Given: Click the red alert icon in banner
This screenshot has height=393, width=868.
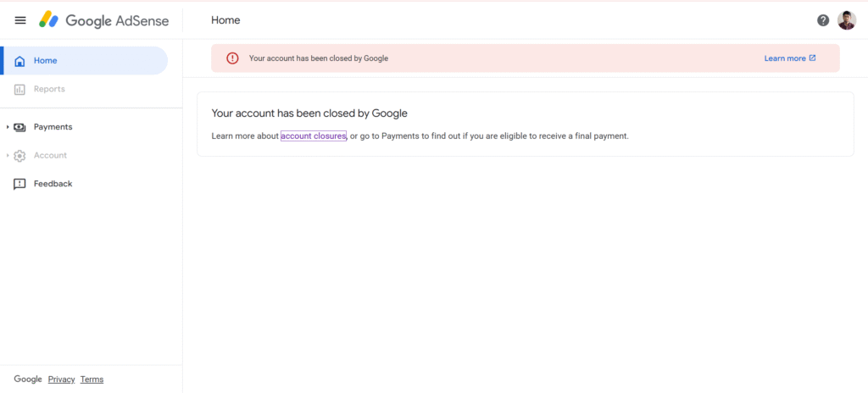Looking at the screenshot, I should pyautogui.click(x=232, y=58).
